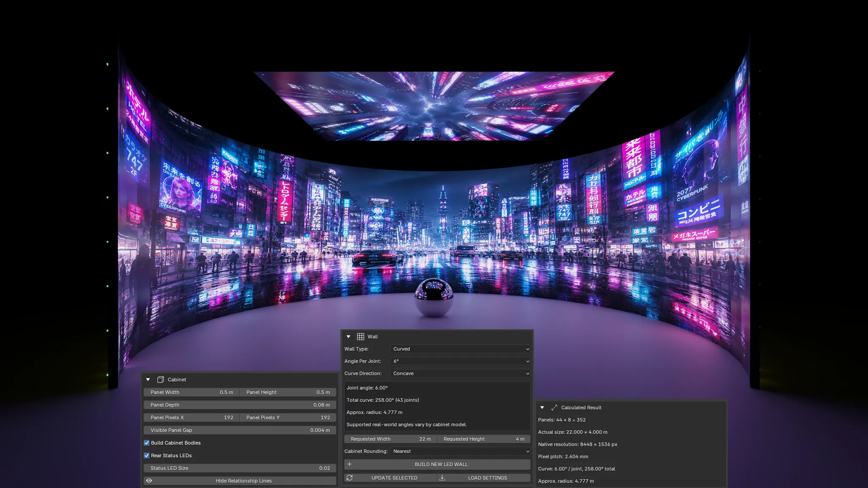Click the Wall panel grid icon

361,336
